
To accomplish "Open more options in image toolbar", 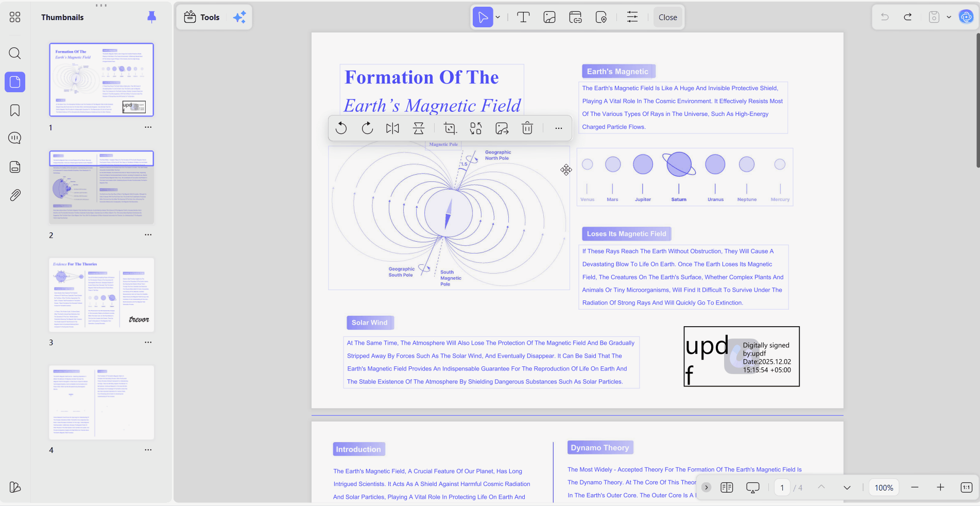I will coord(559,128).
